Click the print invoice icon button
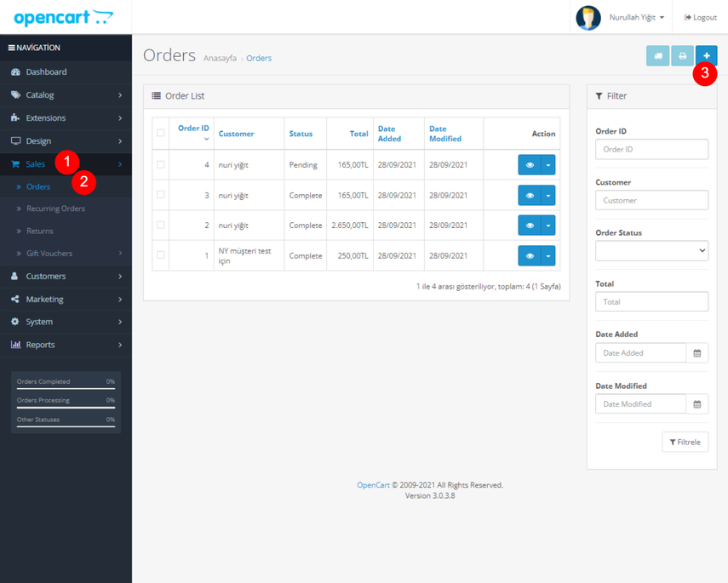 (x=682, y=56)
